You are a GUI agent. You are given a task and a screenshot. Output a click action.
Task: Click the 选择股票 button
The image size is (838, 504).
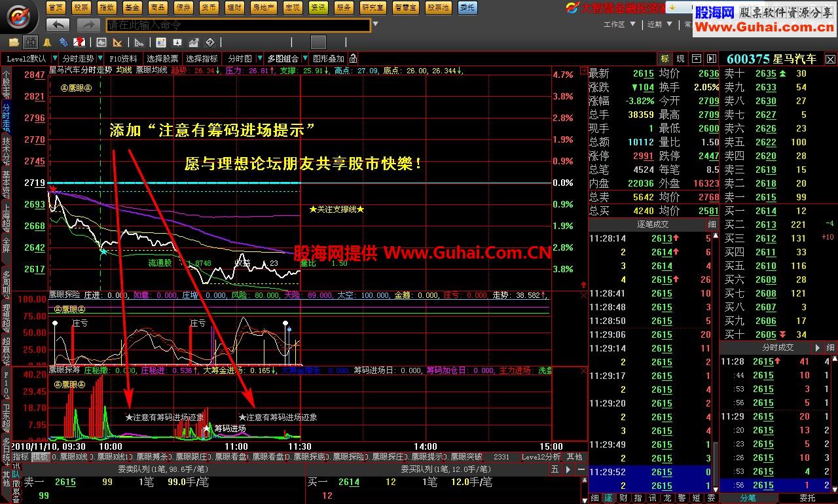162,58
